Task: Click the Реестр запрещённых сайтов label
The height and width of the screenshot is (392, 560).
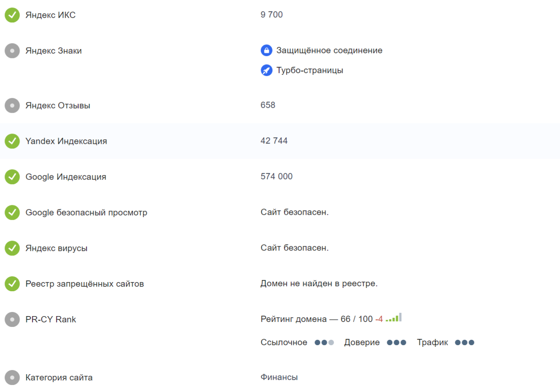Action: (x=85, y=284)
